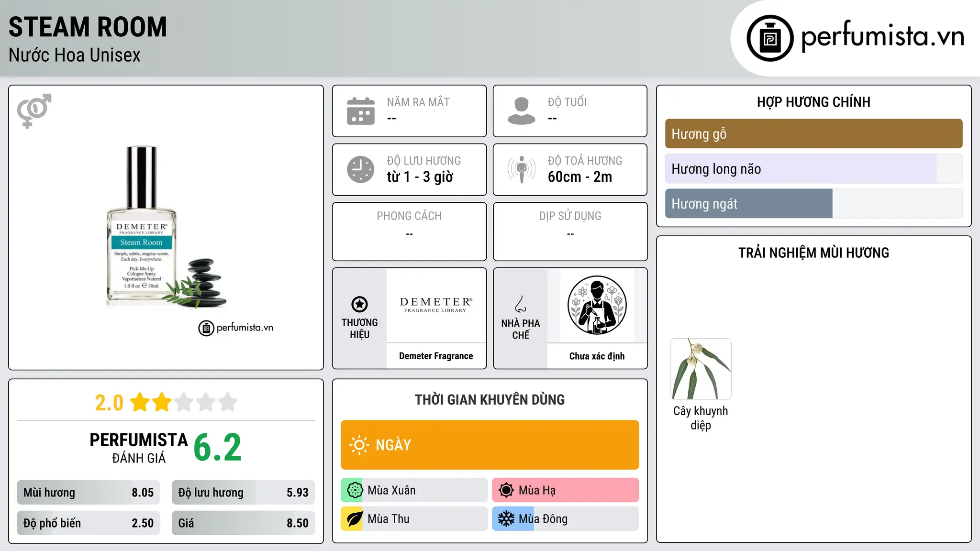Click the sillage icon beside Độ toả hương
Screen dimensions: 980x551
pyautogui.click(x=522, y=169)
